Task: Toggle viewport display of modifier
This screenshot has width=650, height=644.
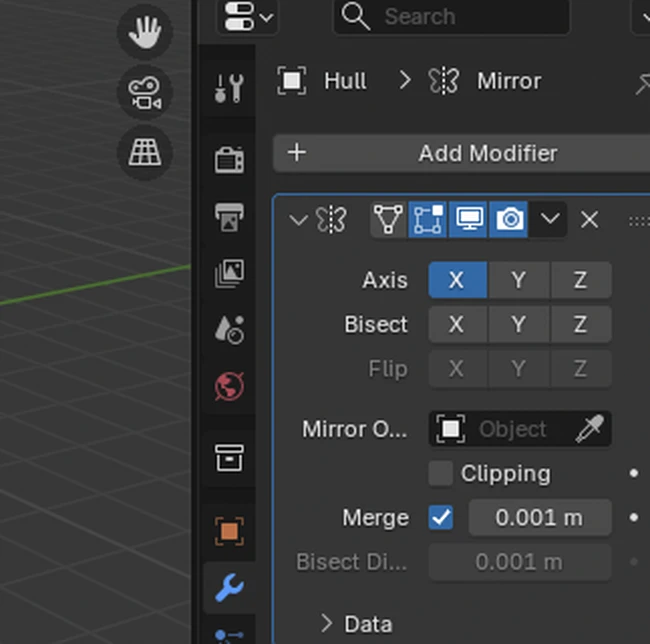Action: coord(468,219)
